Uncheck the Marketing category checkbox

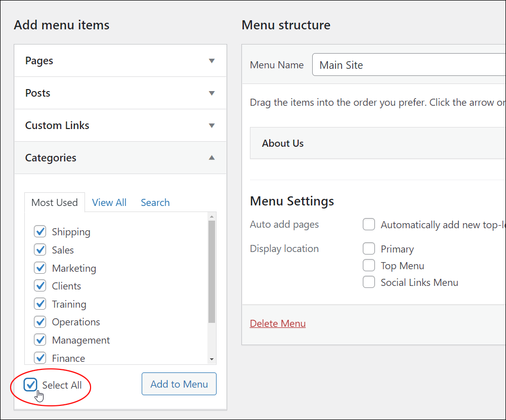40,268
